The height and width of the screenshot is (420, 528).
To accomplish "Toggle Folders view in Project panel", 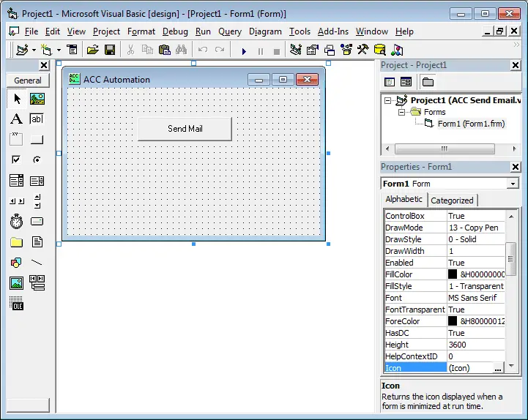I will coord(428,82).
